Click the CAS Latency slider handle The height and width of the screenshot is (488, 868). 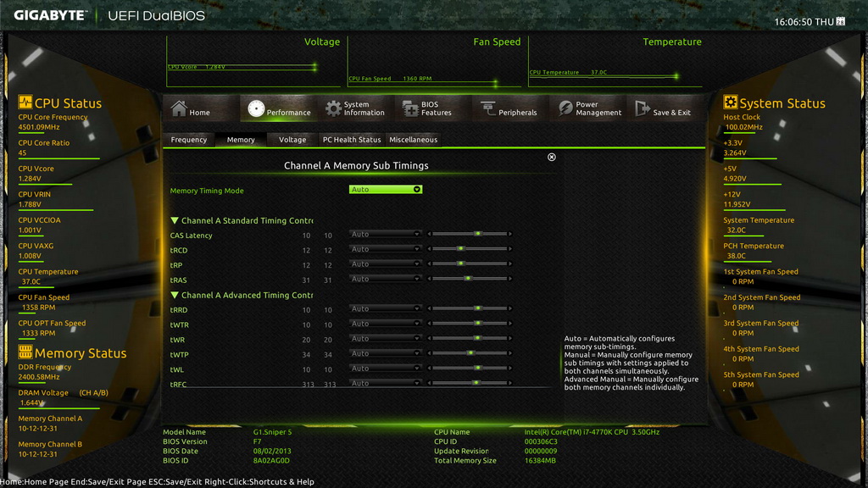478,234
